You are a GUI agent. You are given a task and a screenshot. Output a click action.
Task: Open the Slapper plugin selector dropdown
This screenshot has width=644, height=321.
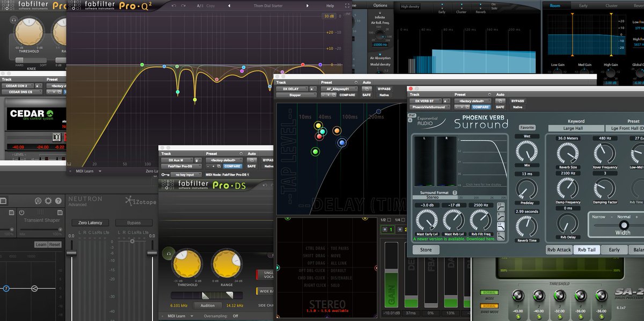click(296, 95)
